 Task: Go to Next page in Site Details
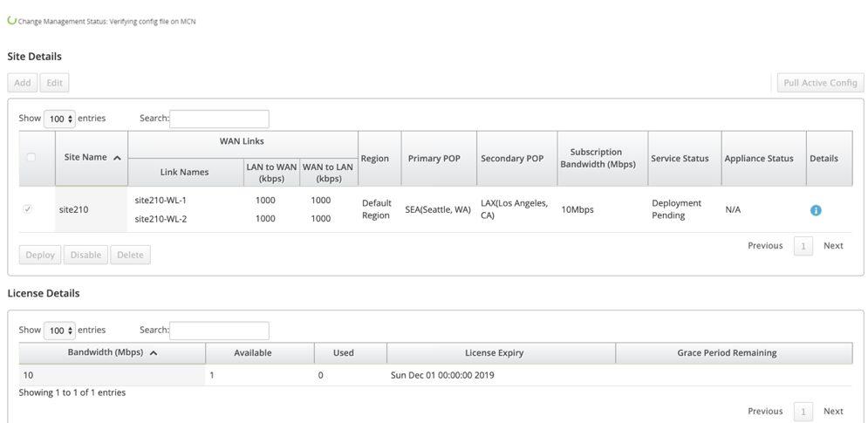pos(833,245)
